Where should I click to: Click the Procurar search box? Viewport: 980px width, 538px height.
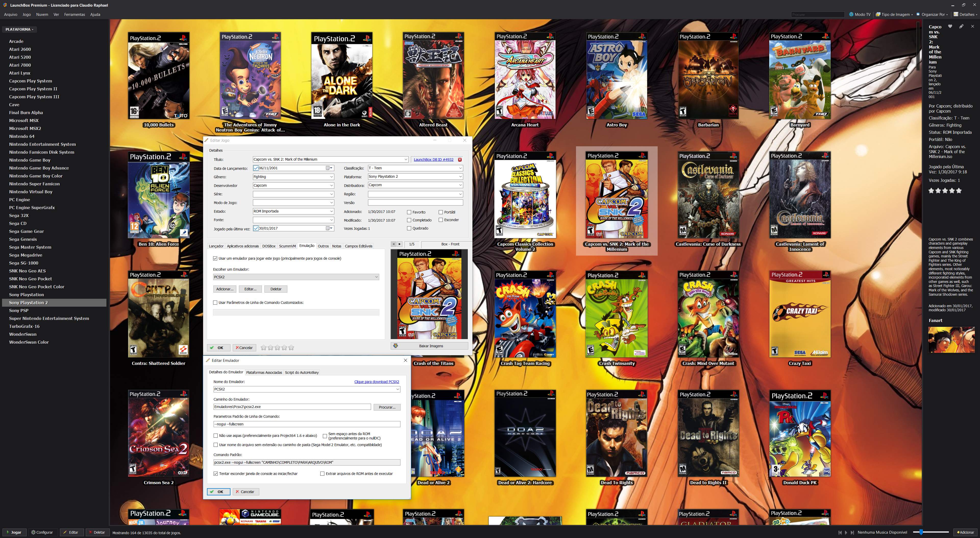pyautogui.click(x=817, y=15)
